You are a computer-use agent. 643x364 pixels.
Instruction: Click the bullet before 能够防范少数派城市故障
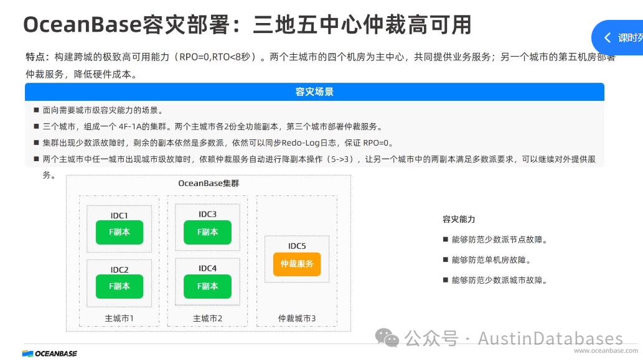pos(445,280)
